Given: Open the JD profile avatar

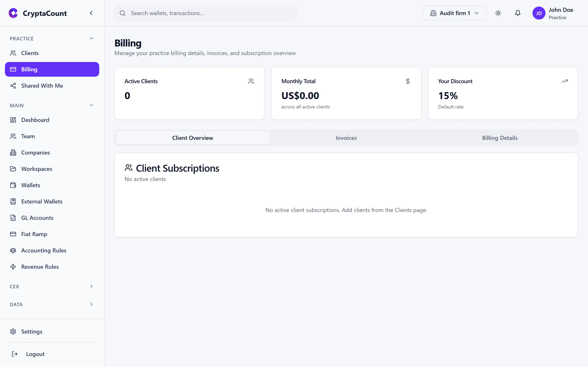Looking at the screenshot, I should click(x=539, y=13).
